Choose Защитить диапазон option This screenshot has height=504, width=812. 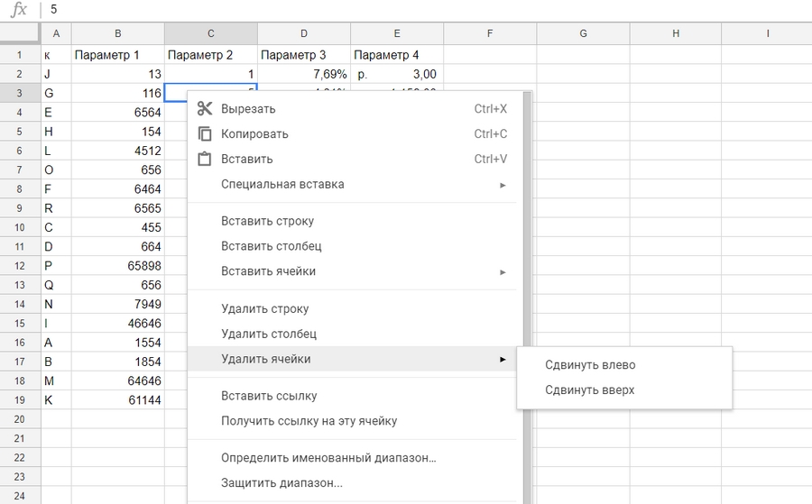pos(281,483)
